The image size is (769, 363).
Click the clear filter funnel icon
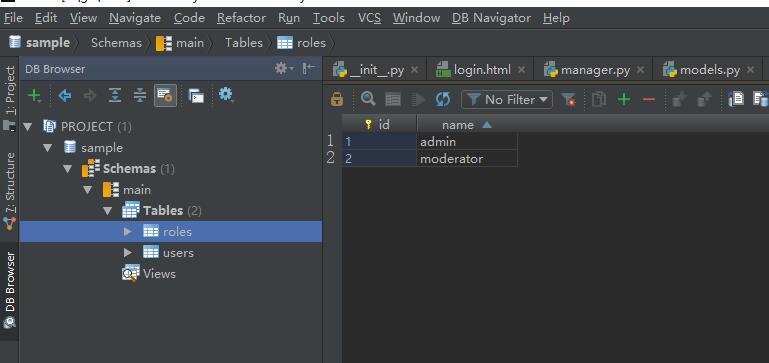[x=568, y=100]
